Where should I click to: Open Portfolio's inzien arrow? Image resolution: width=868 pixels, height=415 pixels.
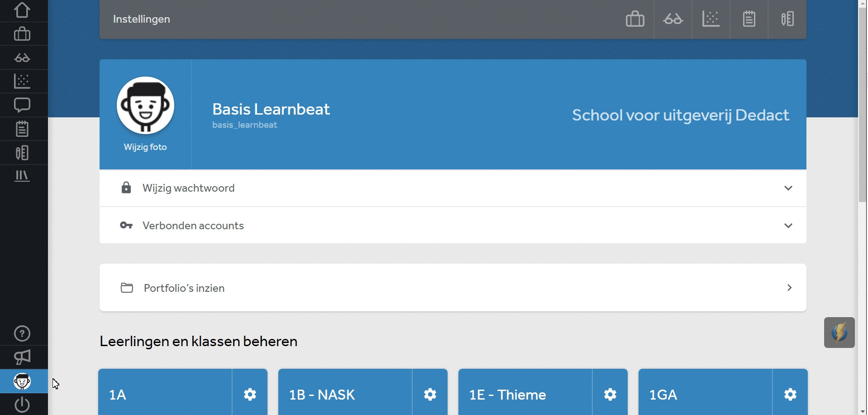tap(789, 288)
